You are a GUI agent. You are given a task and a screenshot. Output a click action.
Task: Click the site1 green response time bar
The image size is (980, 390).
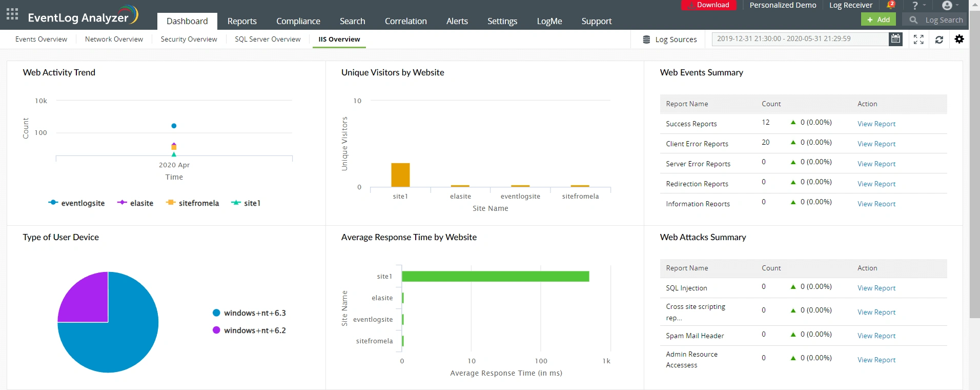tap(496, 276)
